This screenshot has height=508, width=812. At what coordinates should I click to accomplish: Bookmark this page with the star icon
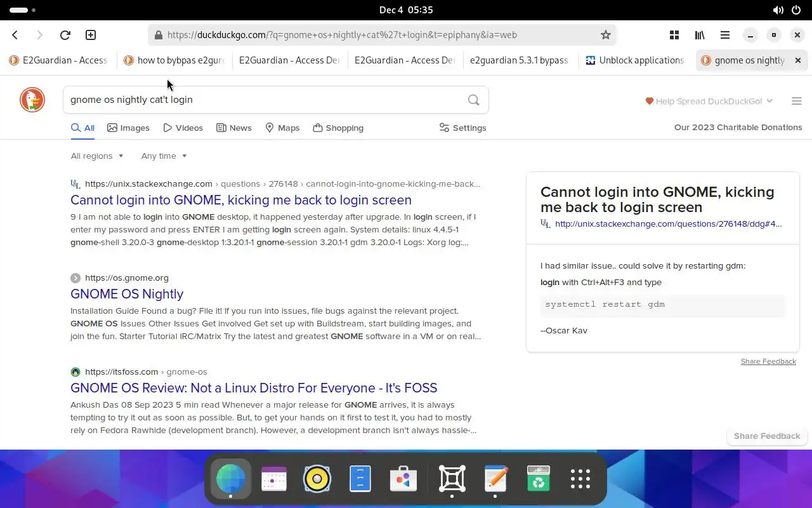pyautogui.click(x=605, y=35)
